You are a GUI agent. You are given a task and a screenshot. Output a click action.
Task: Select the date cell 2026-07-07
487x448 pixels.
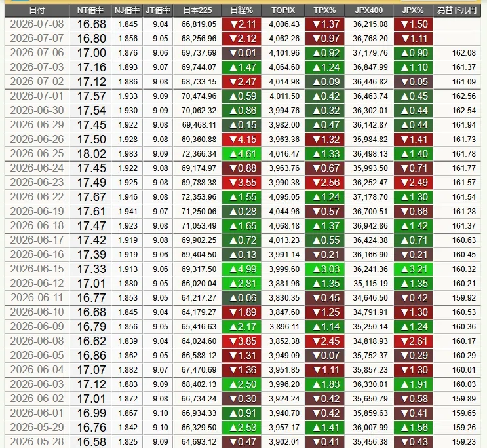click(37, 39)
